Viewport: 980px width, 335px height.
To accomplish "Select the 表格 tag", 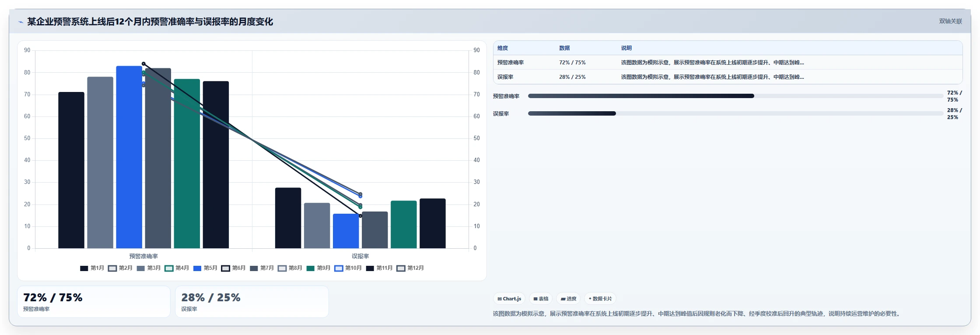I will coord(541,299).
